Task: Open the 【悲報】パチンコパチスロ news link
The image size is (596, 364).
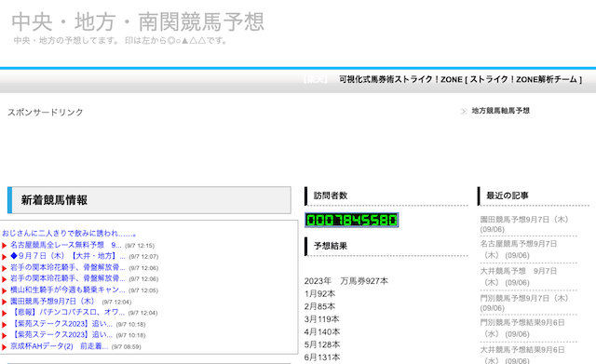Action: (67, 312)
